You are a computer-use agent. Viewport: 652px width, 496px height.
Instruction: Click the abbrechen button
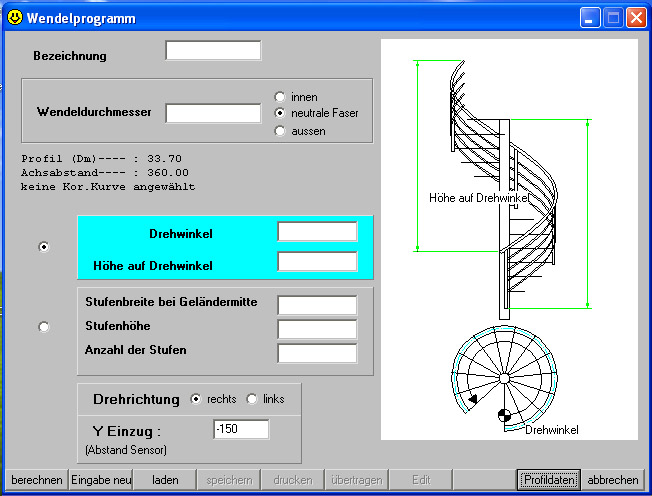(613, 480)
